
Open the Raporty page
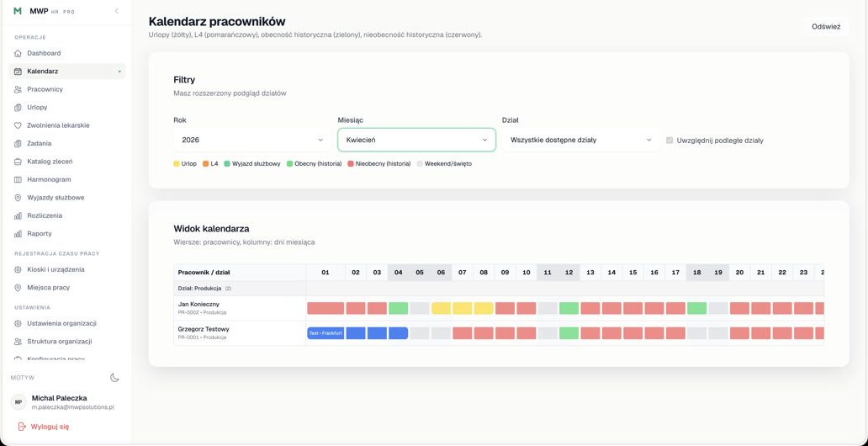point(67,234)
